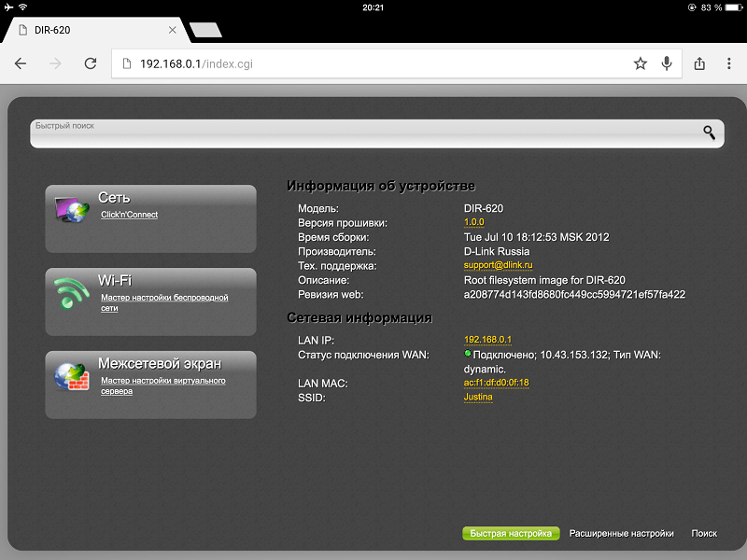Open the Click'n'Connect link

[x=129, y=215]
